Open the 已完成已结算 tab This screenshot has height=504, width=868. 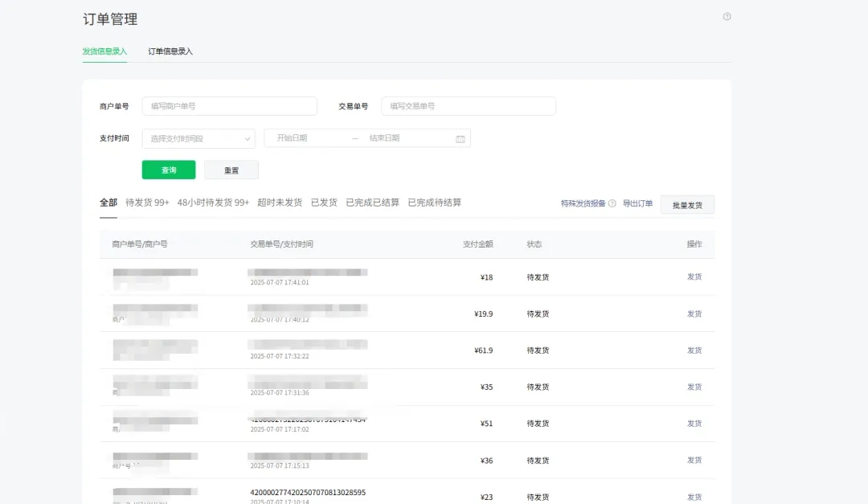(372, 203)
